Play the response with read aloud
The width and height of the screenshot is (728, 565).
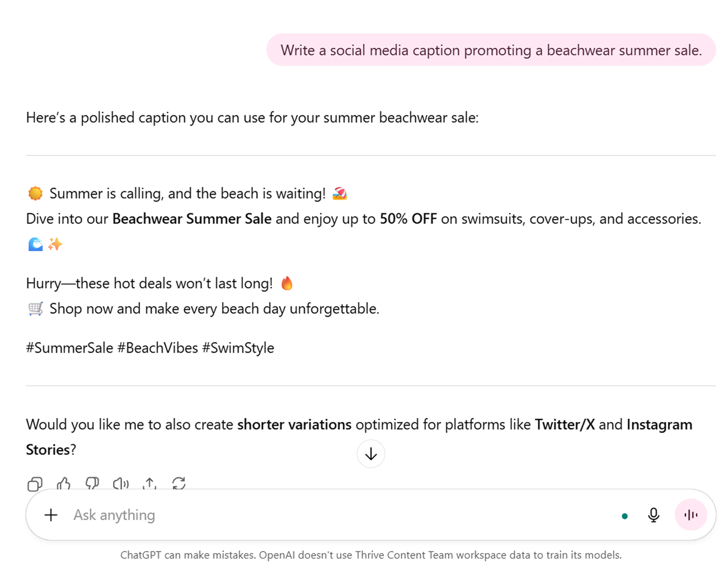(x=121, y=483)
